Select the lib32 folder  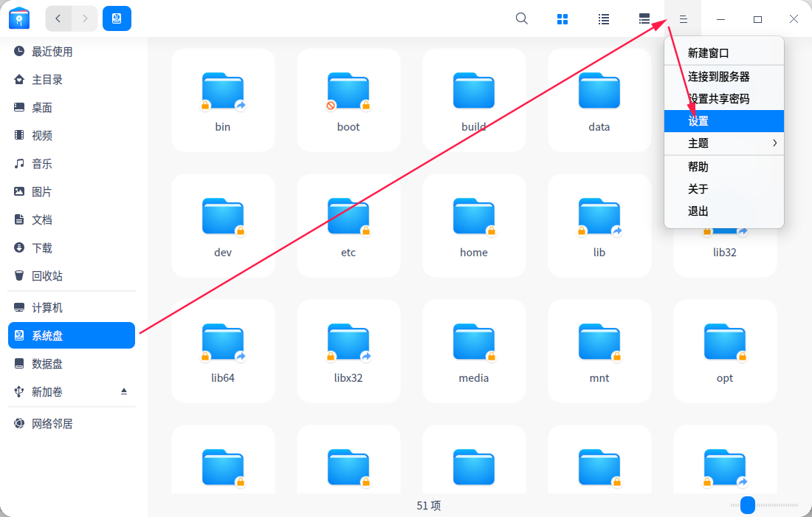coord(724,253)
